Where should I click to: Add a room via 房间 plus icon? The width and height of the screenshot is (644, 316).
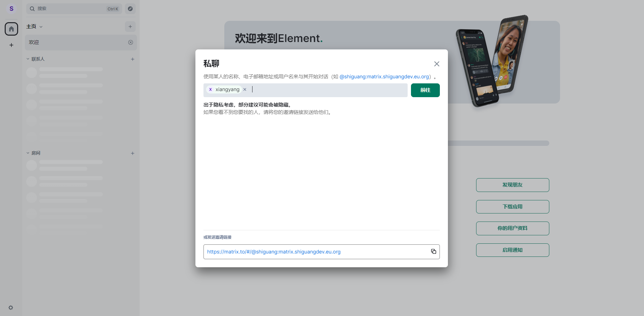pos(133,153)
